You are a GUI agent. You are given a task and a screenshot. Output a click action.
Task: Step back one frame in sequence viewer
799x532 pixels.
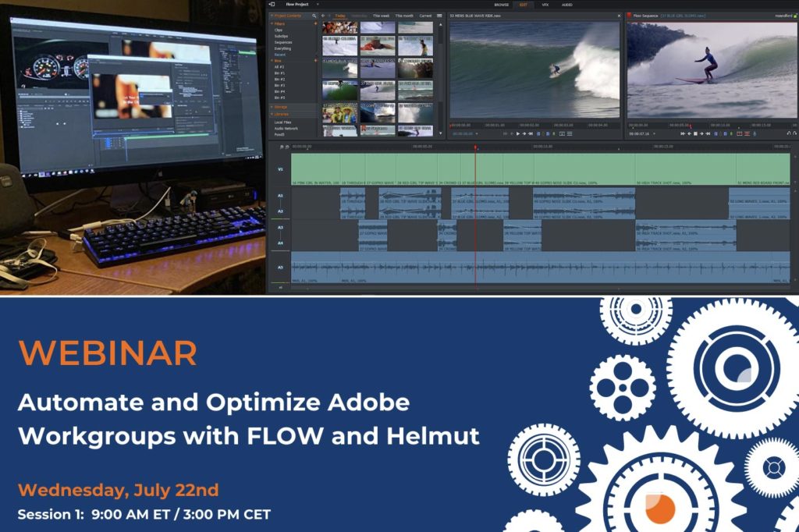coord(690,134)
